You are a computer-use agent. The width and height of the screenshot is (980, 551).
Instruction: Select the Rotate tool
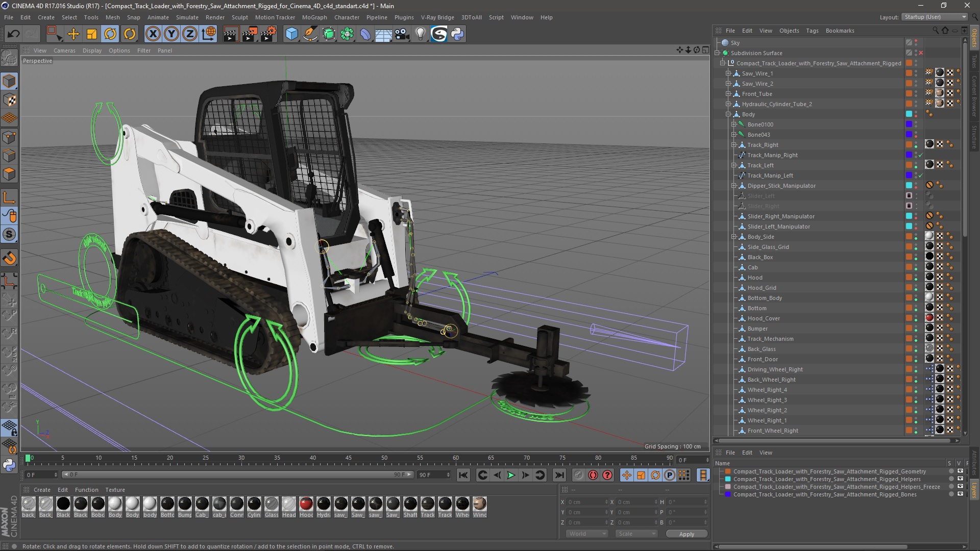click(111, 34)
